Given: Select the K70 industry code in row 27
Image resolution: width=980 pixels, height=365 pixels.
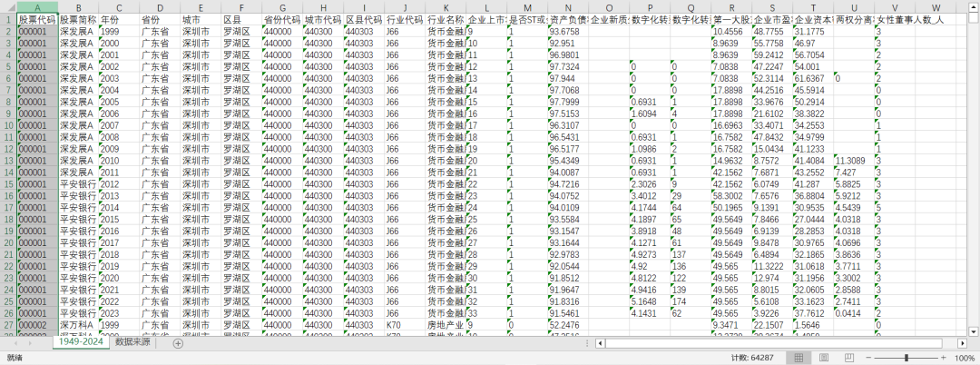Looking at the screenshot, I should coord(405,324).
